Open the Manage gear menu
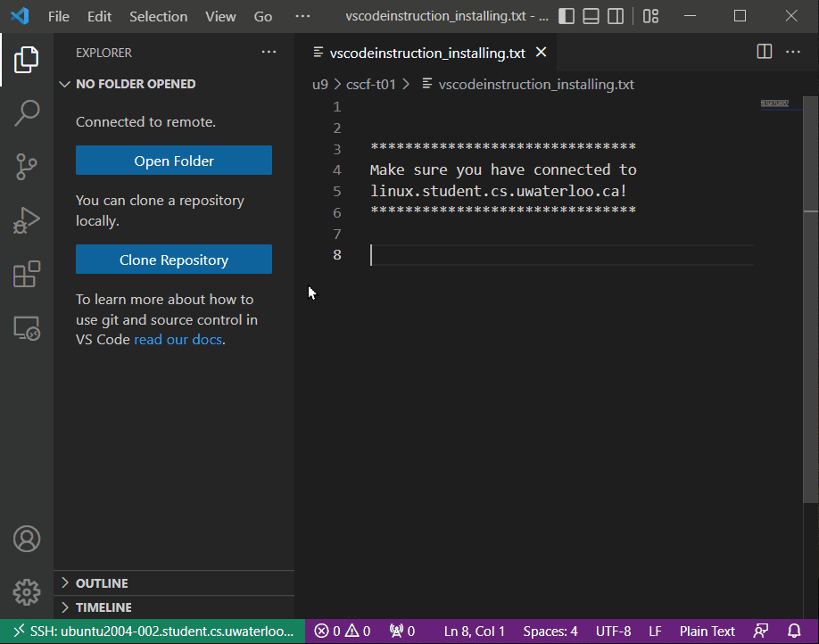Viewport: 819px width, 644px height. 26,591
